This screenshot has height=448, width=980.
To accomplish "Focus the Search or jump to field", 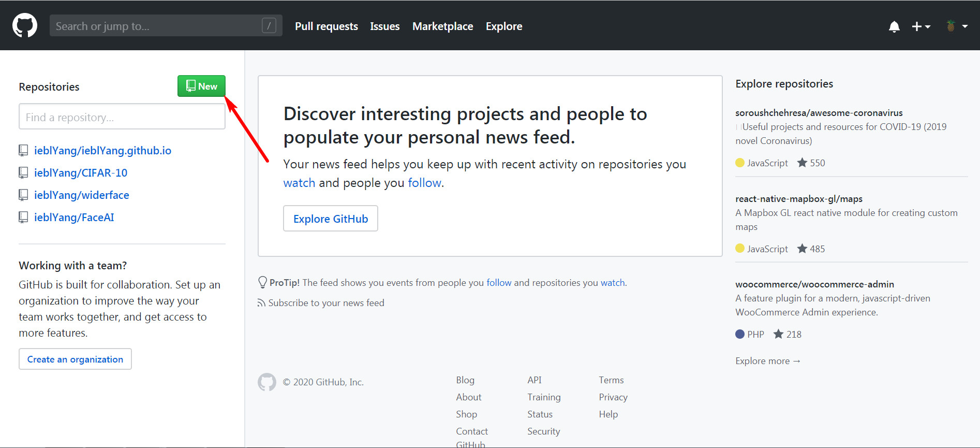I will (x=166, y=25).
